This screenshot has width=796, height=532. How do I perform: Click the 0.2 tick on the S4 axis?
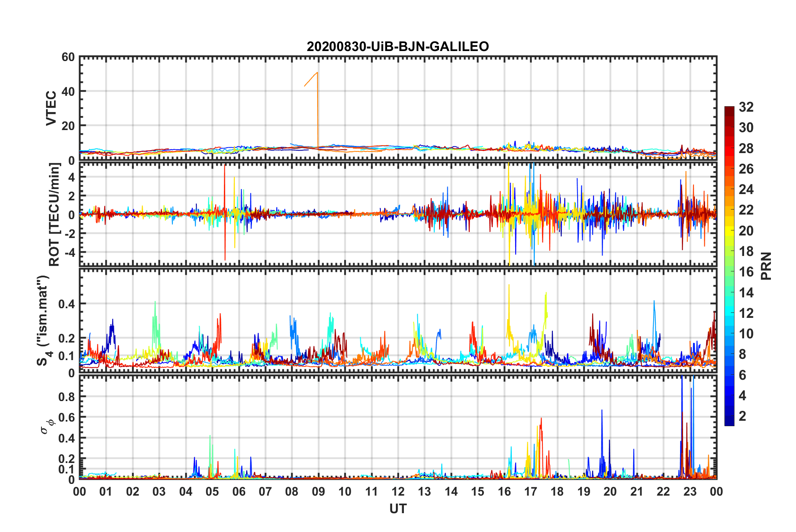pyautogui.click(x=67, y=338)
